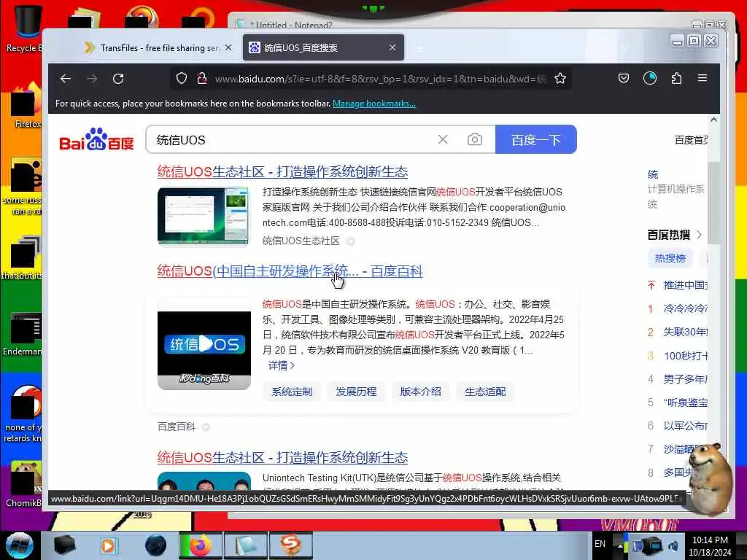Open hot search item 3 100秒打
The width and height of the screenshot is (747, 560).
click(685, 356)
